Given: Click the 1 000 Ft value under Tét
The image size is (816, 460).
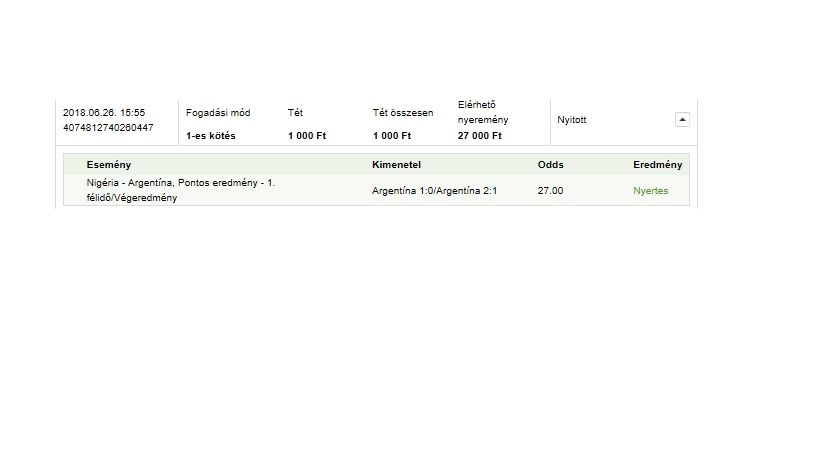Looking at the screenshot, I should pyautogui.click(x=307, y=135).
